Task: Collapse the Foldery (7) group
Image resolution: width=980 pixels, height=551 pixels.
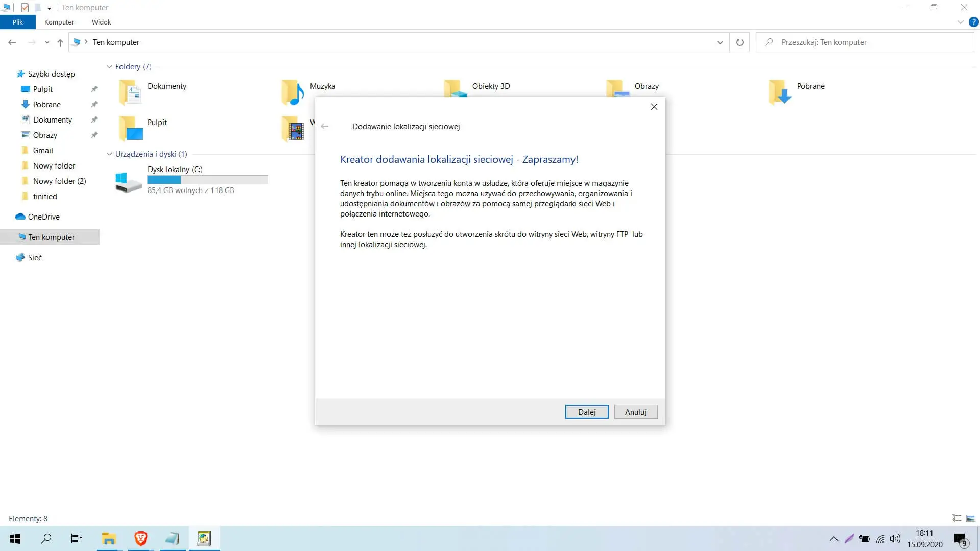Action: click(109, 67)
